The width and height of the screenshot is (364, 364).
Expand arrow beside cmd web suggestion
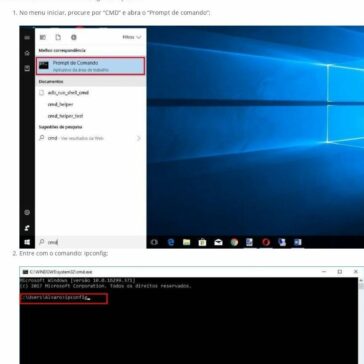[139, 138]
